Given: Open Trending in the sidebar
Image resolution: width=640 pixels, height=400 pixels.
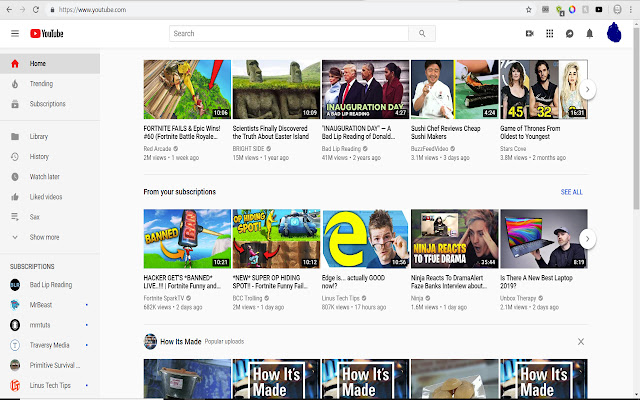Looking at the screenshot, I should (x=50, y=84).
